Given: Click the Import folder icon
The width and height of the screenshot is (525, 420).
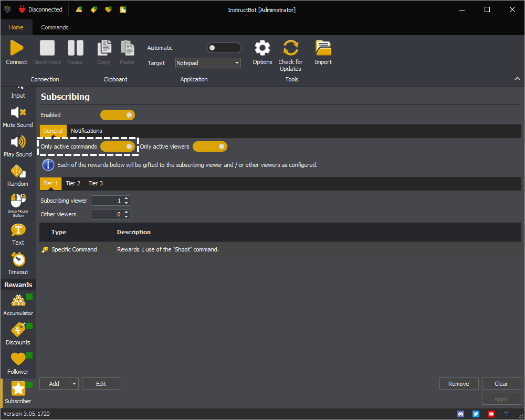Looking at the screenshot, I should tap(323, 48).
